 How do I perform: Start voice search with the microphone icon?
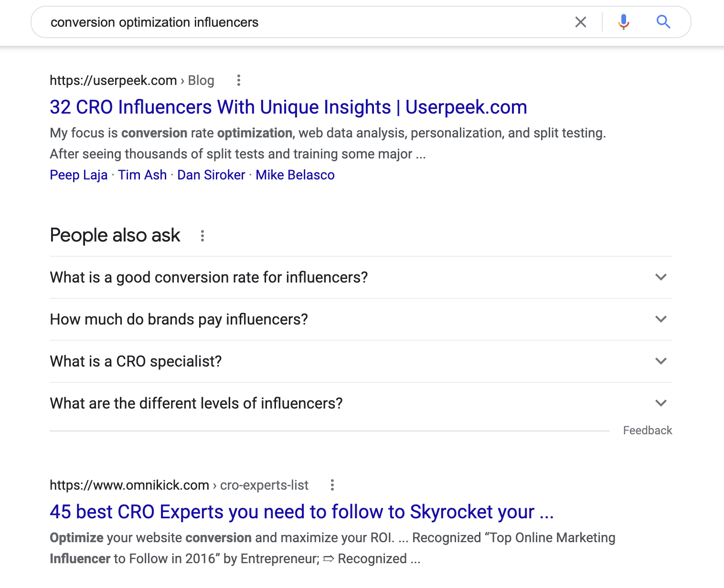click(623, 22)
